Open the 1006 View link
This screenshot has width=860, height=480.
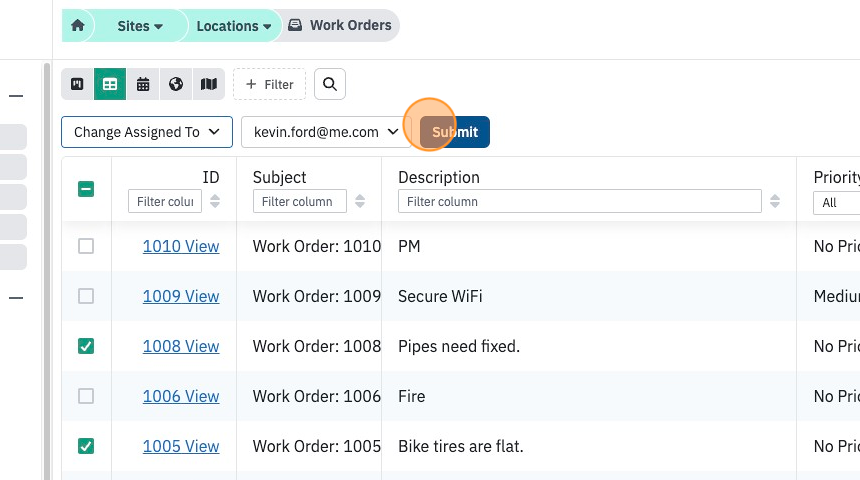point(181,396)
